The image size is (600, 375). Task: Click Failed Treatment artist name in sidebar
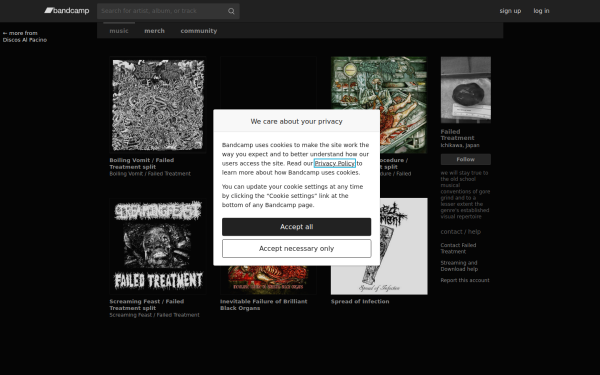(x=457, y=135)
